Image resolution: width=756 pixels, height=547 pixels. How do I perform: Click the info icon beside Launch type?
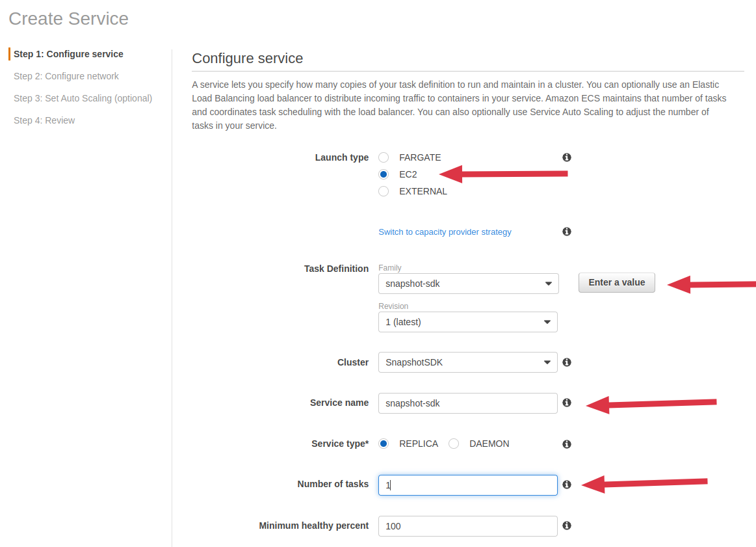tap(567, 157)
